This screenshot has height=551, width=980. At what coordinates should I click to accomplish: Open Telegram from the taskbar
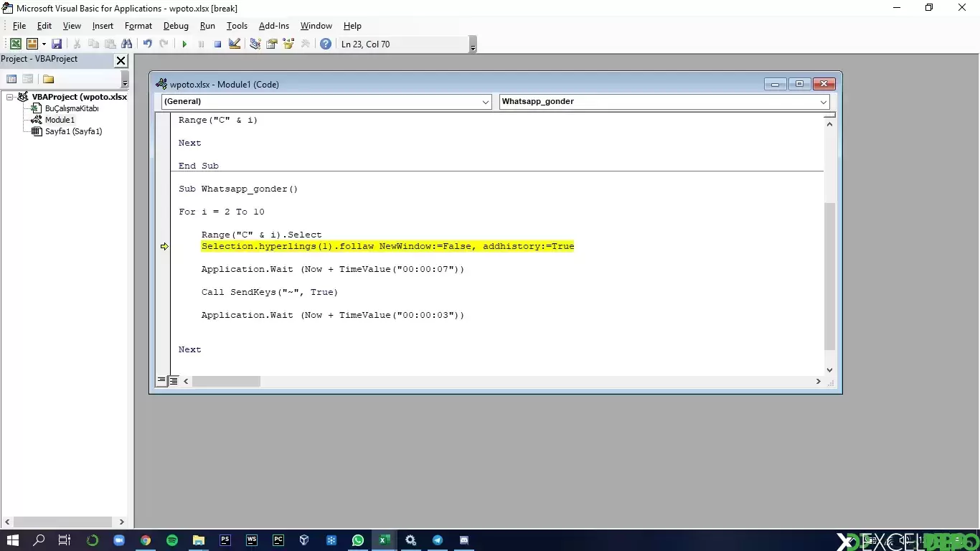(x=438, y=540)
